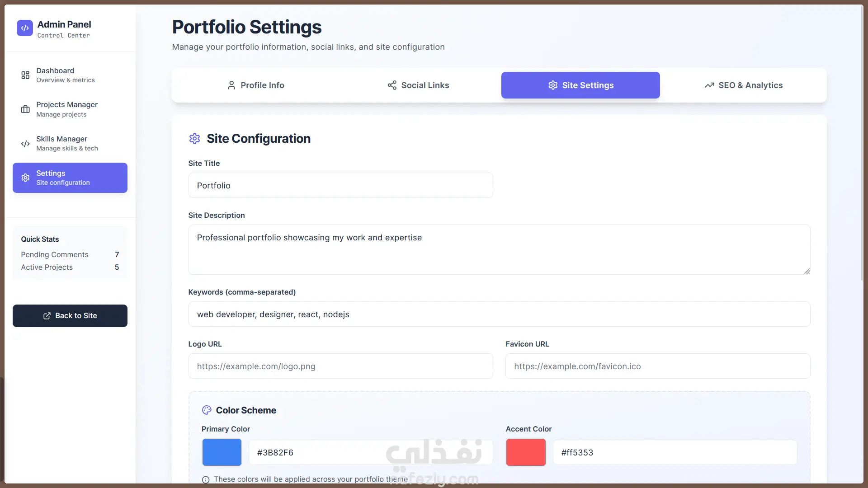This screenshot has height=488, width=868.
Task: Click the Dashboard grid icon
Action: tap(25, 75)
